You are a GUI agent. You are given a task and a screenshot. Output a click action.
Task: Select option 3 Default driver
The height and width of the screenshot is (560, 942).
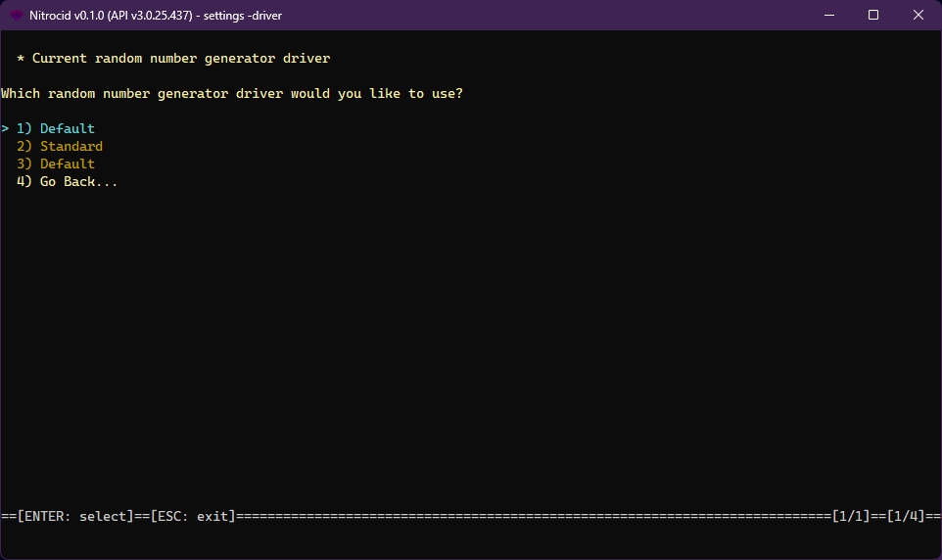[67, 164]
